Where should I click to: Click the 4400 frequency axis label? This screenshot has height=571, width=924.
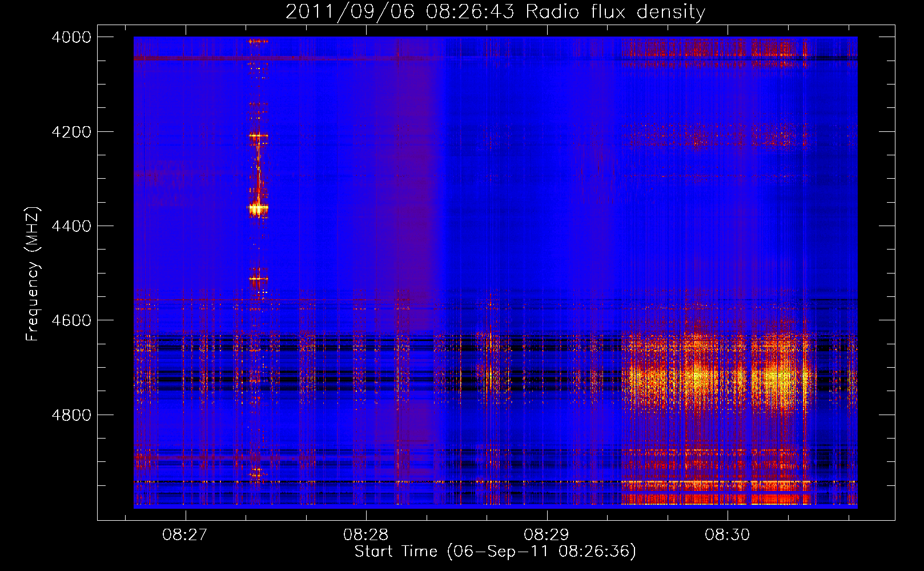coord(71,226)
